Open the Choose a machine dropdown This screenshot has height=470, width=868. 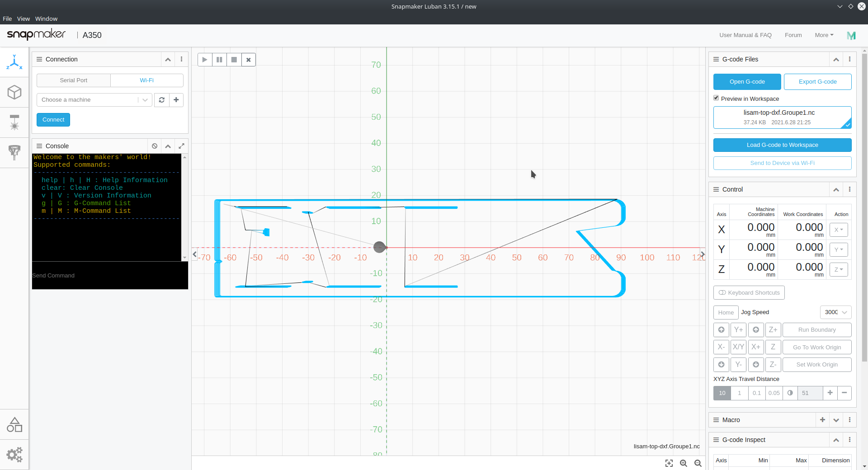point(144,100)
